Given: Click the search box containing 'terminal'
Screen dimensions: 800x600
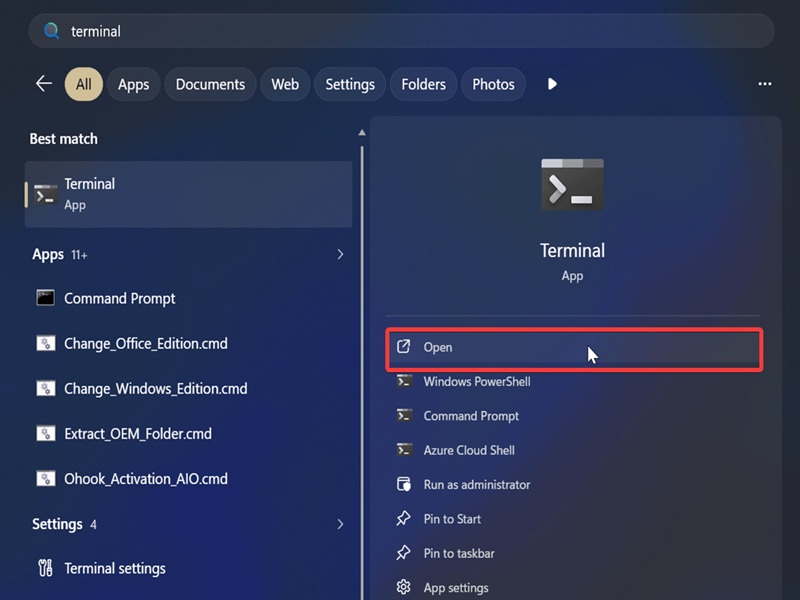Looking at the screenshot, I should 402,31.
